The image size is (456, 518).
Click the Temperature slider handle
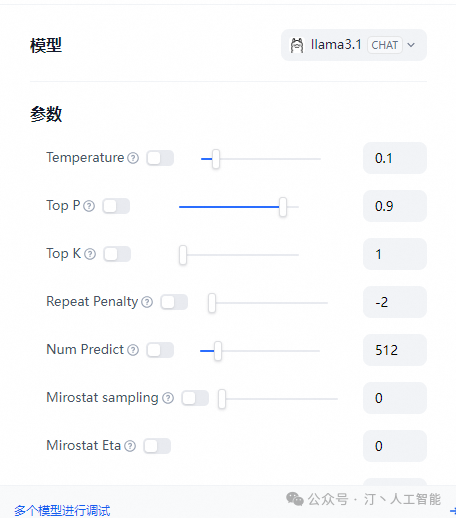click(216, 159)
